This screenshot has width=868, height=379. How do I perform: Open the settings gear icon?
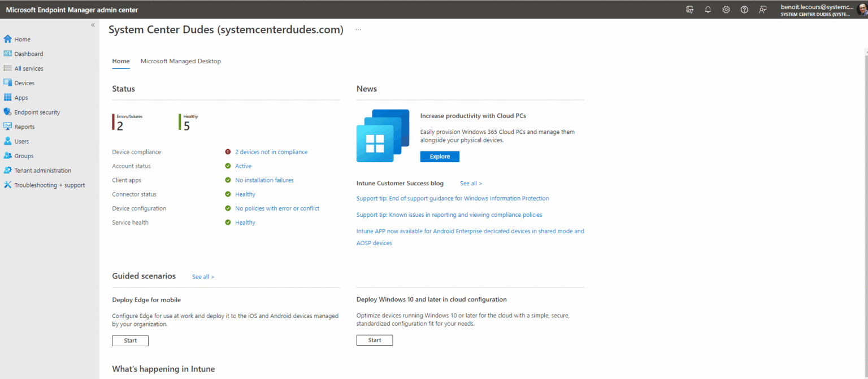(726, 9)
